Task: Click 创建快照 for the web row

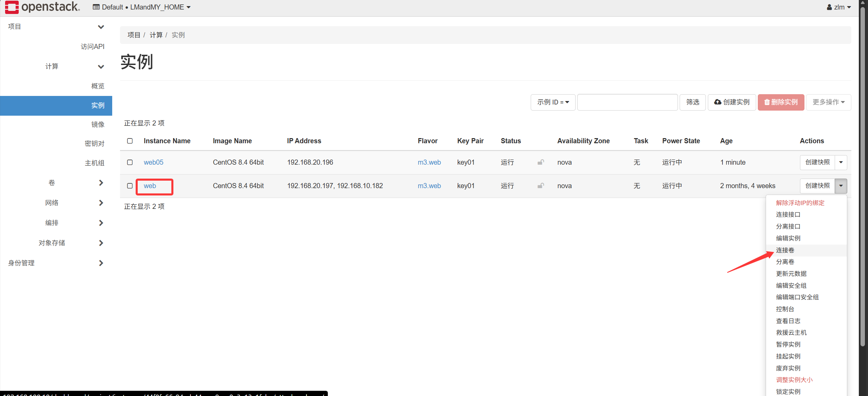Action: tap(817, 186)
